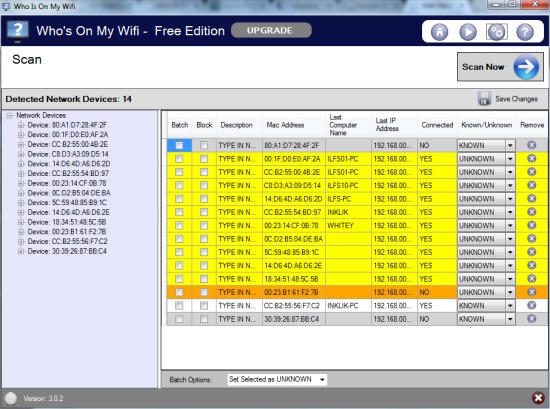Check Block box for C8:D3:A3:09:D5:14
550x409 pixels.
204,185
